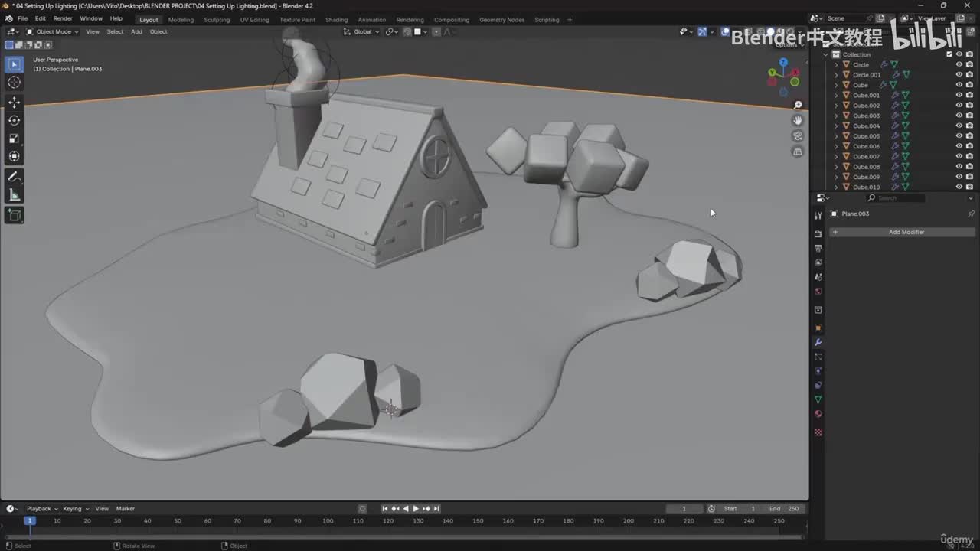This screenshot has width=980, height=551.
Task: Open the Collection properties tab
Action: 818,310
